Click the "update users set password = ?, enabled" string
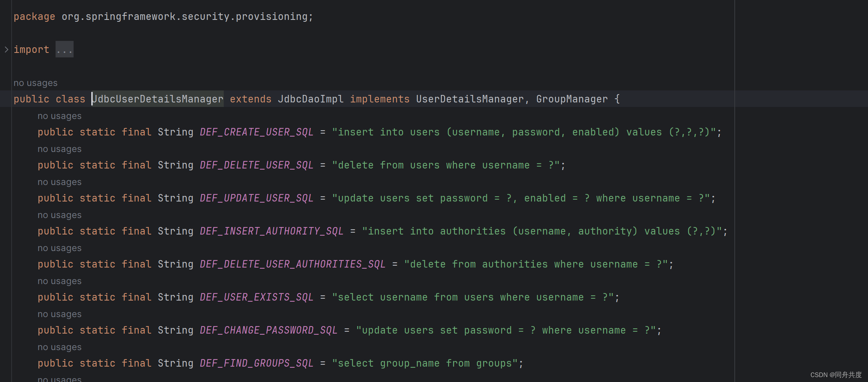 tap(521, 198)
